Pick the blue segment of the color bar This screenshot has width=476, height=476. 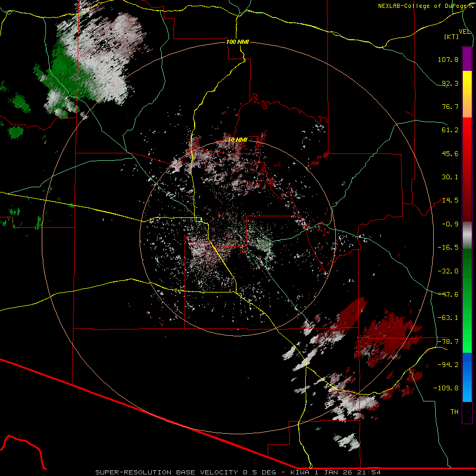467,377
